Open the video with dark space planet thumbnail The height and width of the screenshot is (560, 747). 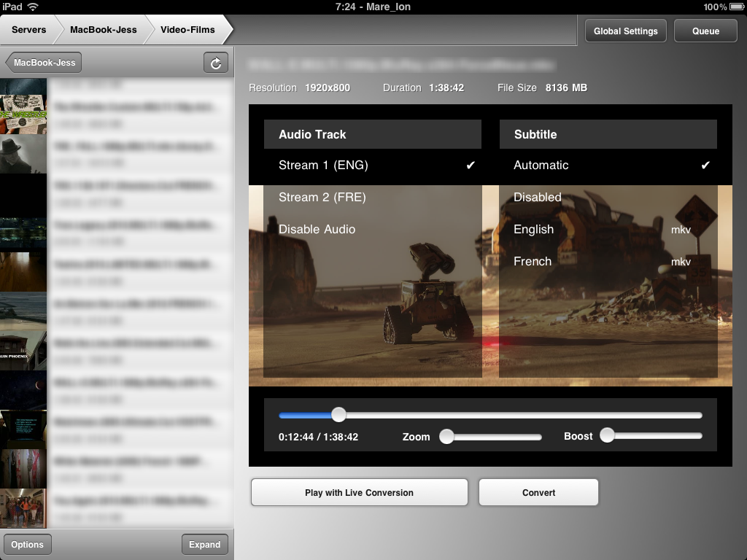click(23, 389)
